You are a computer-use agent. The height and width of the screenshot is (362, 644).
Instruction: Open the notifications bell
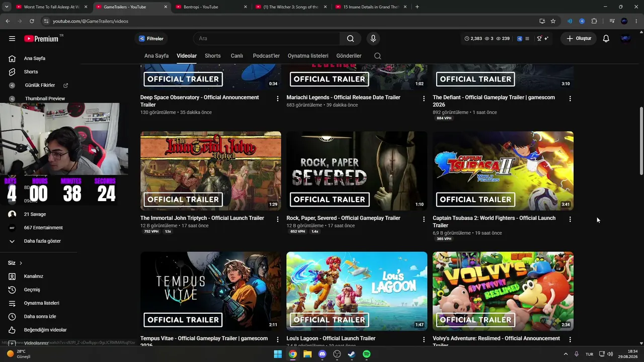point(606,39)
